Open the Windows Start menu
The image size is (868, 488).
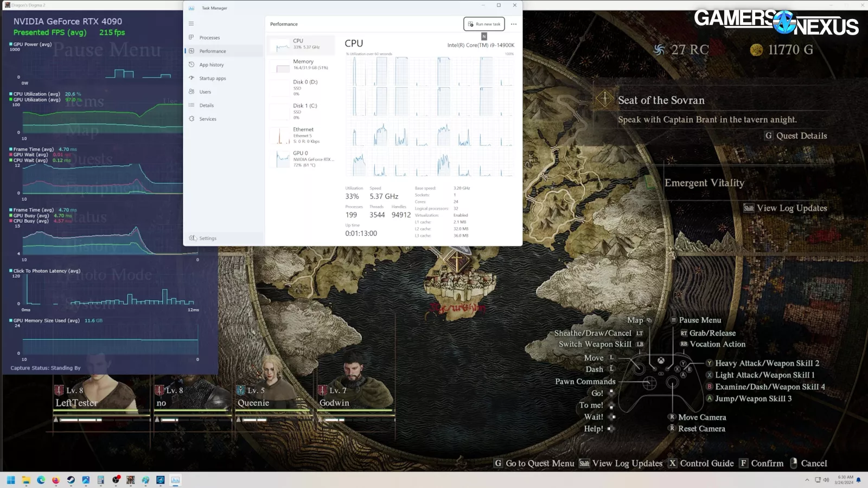tap(11, 480)
